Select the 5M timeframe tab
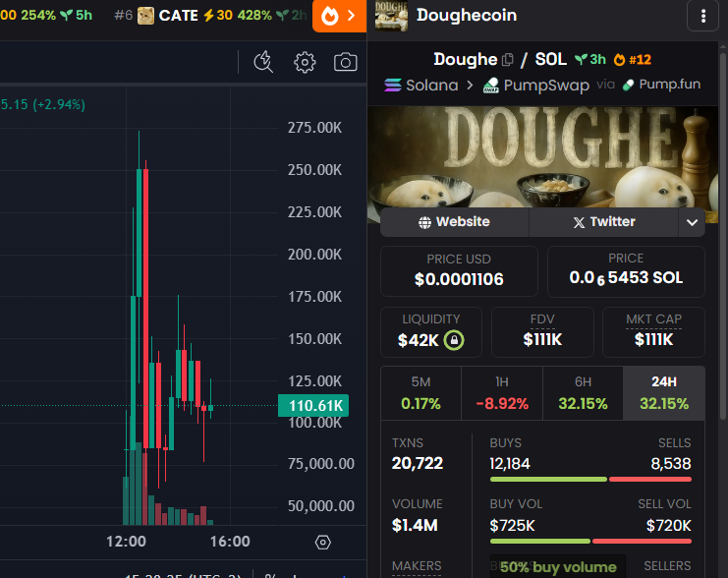 pos(420,393)
